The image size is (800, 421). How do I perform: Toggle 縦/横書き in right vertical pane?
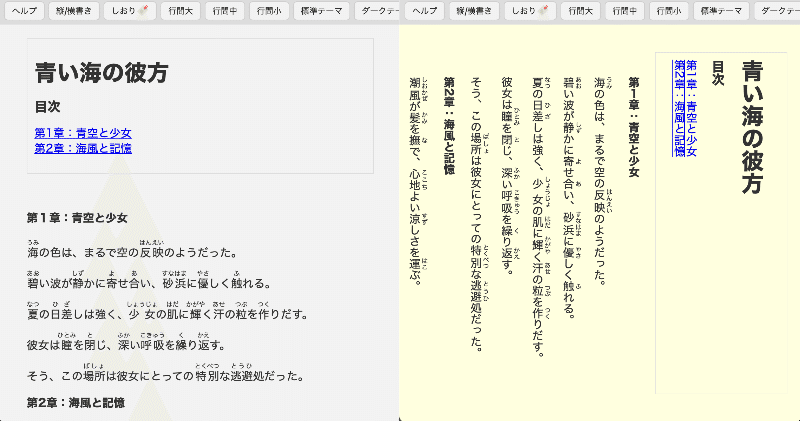pos(474,11)
